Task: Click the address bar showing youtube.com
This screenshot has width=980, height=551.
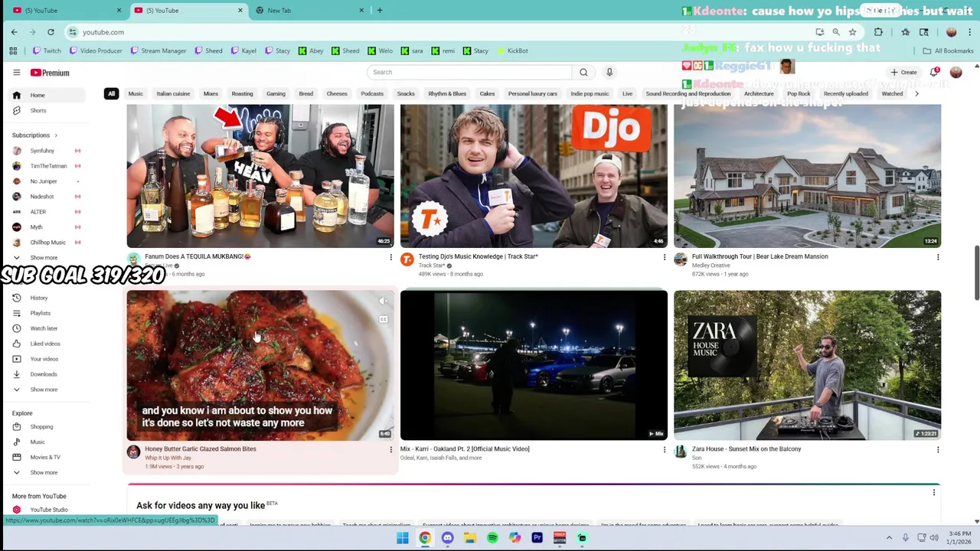Action: click(x=436, y=32)
